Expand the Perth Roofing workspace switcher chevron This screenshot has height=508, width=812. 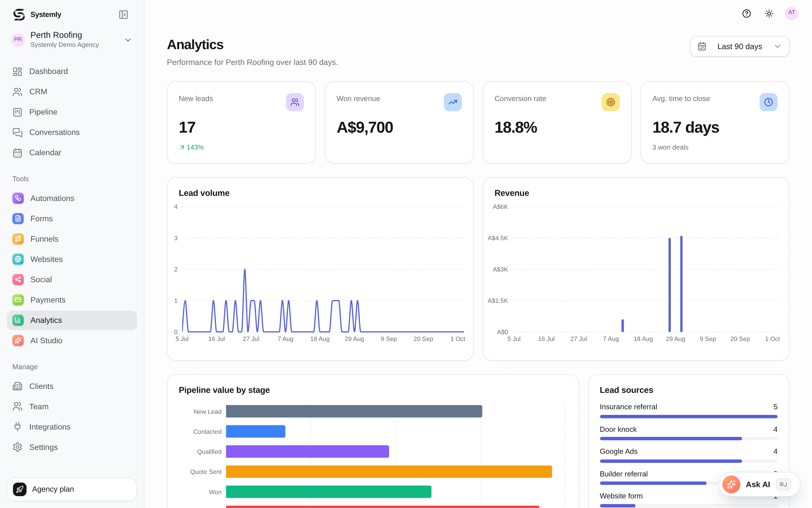pyautogui.click(x=128, y=40)
